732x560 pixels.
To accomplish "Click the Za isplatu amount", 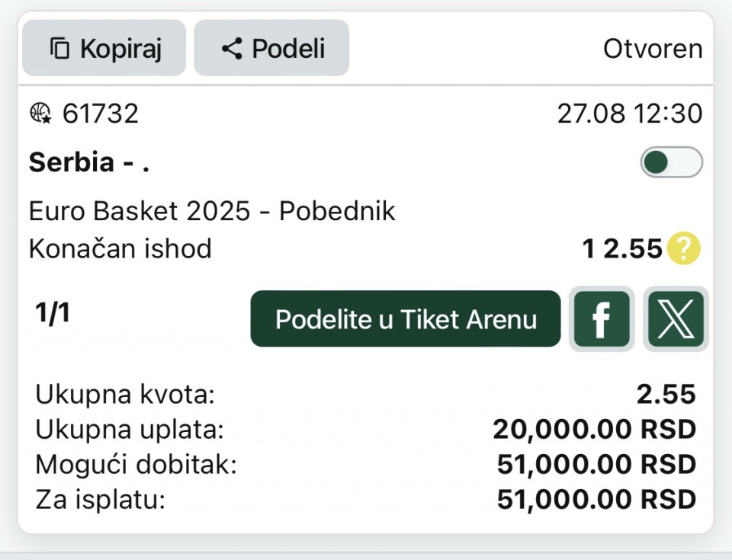I will tap(596, 499).
